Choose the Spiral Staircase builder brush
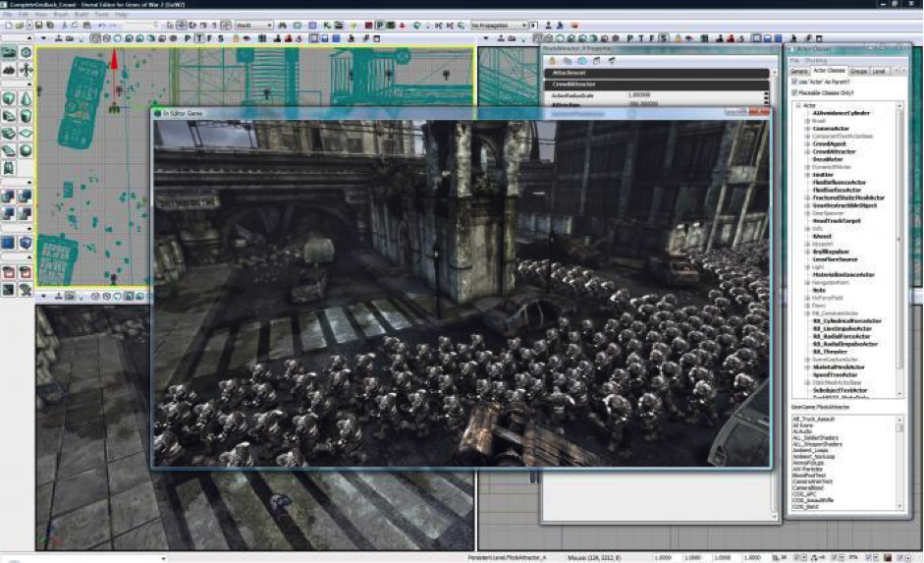The width and height of the screenshot is (924, 563). pyautogui.click(x=9, y=151)
